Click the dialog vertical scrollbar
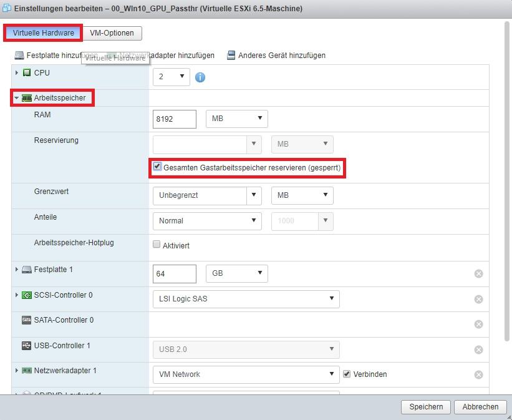This screenshot has width=512, height=420. click(x=507, y=182)
